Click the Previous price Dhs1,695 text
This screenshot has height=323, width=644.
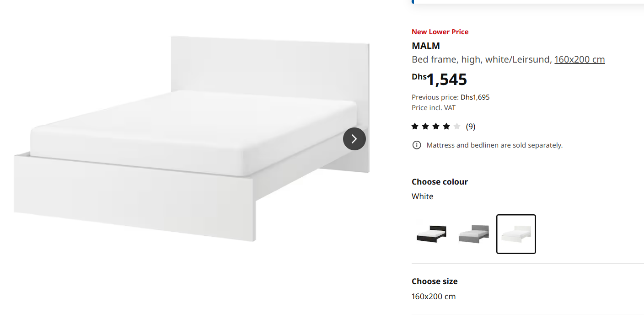[x=451, y=97]
